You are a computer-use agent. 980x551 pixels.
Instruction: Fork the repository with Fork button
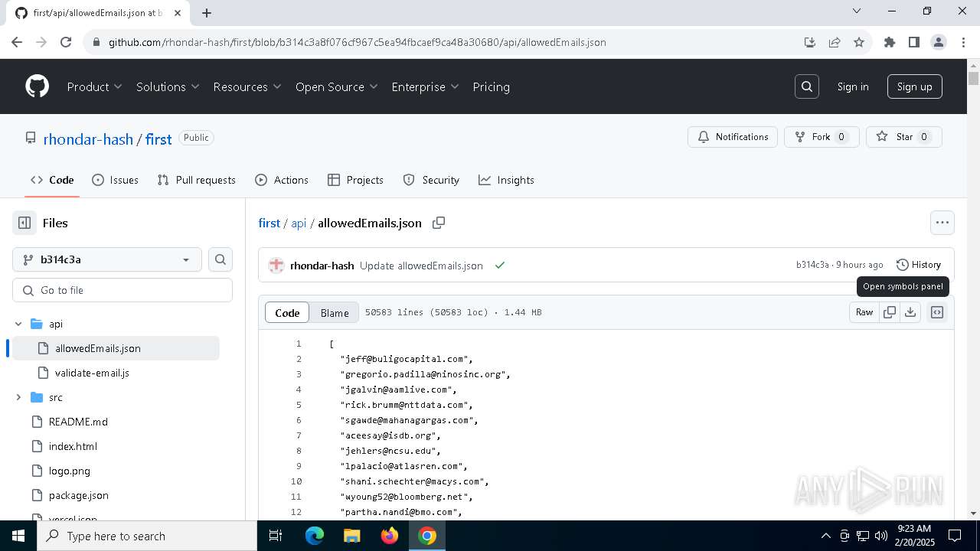coord(822,137)
